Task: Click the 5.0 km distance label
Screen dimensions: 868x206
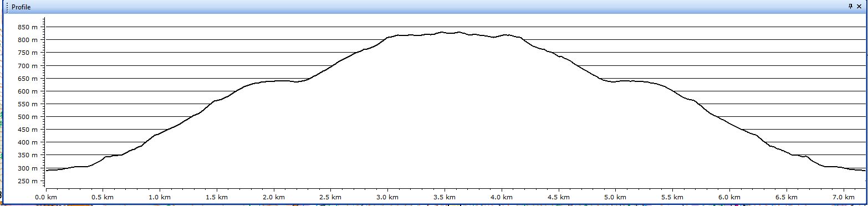Action: (x=615, y=197)
